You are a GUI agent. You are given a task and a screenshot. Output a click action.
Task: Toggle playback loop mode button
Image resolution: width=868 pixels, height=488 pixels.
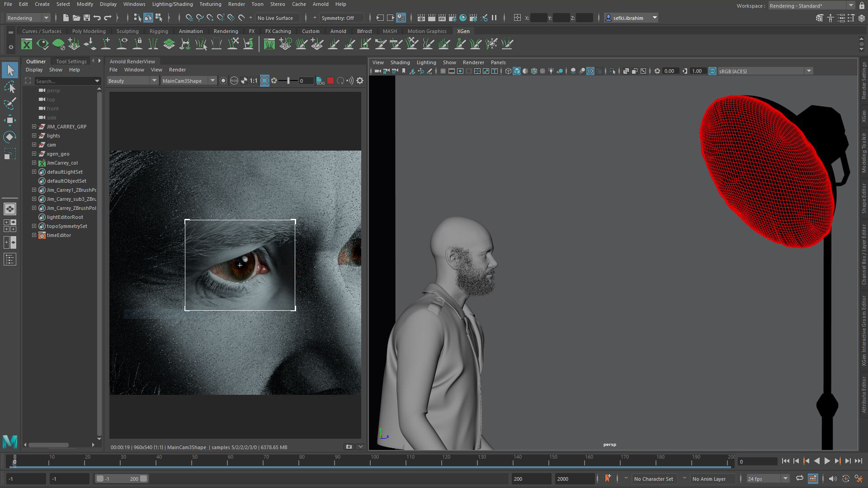click(x=799, y=479)
